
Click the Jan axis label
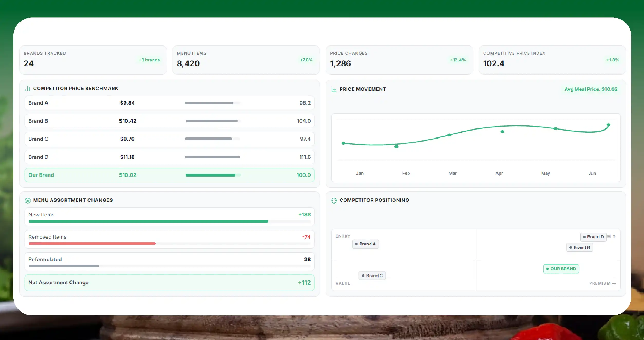point(360,173)
